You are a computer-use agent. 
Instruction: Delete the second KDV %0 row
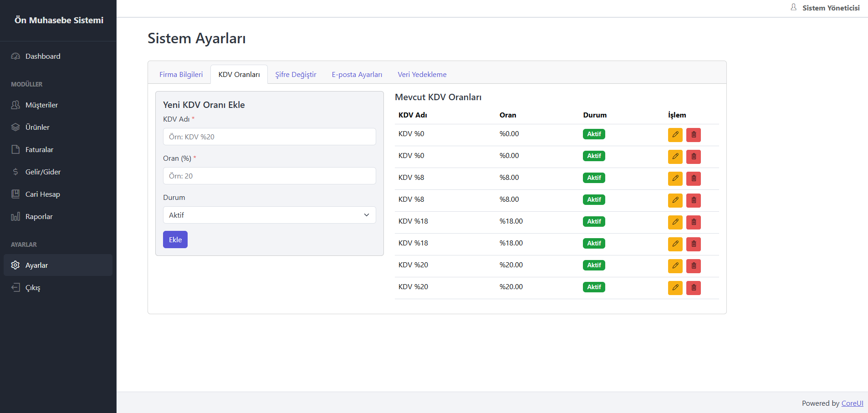[693, 157]
